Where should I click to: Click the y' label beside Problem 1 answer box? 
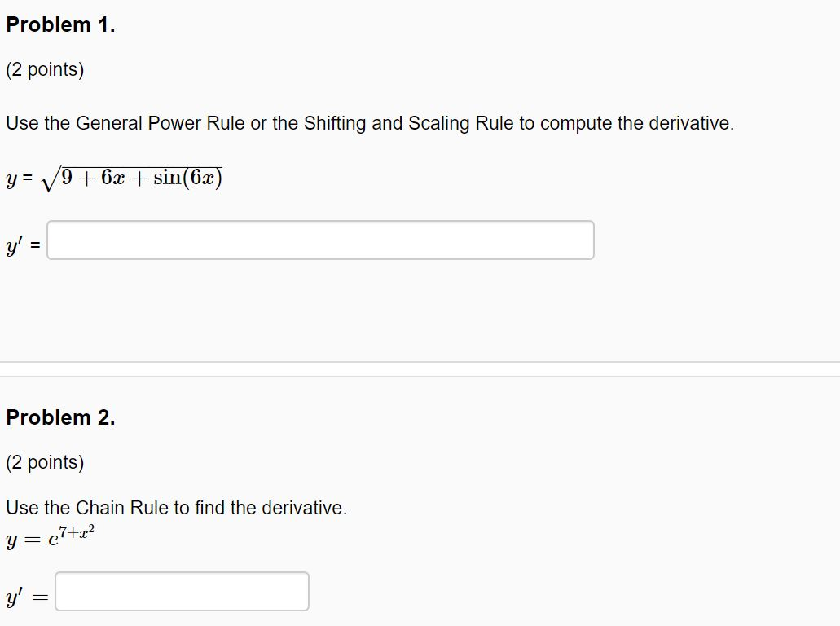[x=15, y=244]
